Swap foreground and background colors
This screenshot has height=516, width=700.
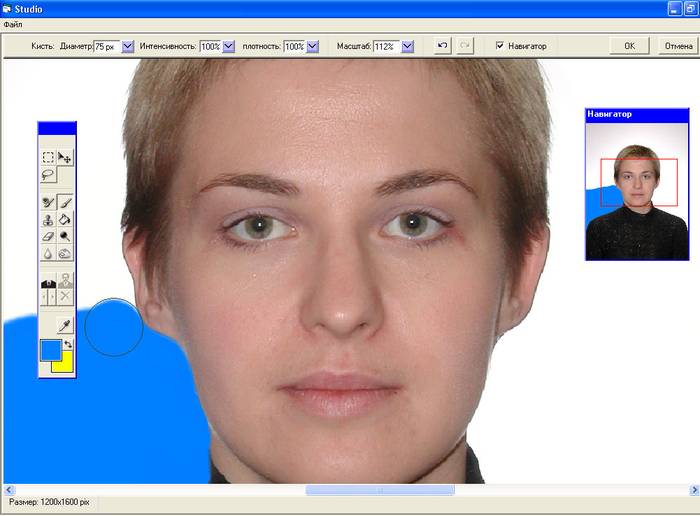(69, 344)
